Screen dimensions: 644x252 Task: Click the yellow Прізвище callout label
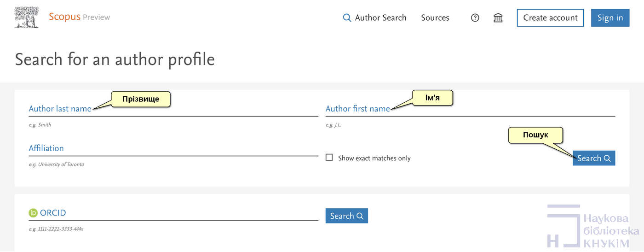pos(140,99)
